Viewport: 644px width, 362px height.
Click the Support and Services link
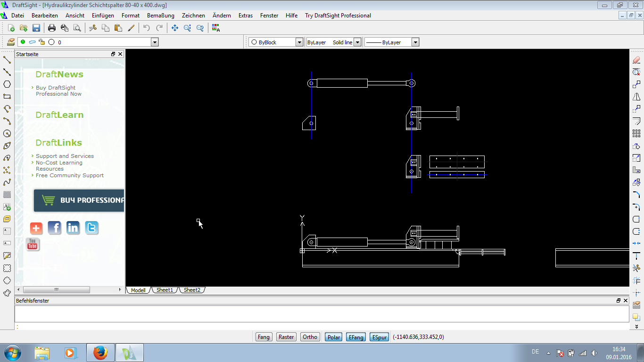(x=65, y=156)
